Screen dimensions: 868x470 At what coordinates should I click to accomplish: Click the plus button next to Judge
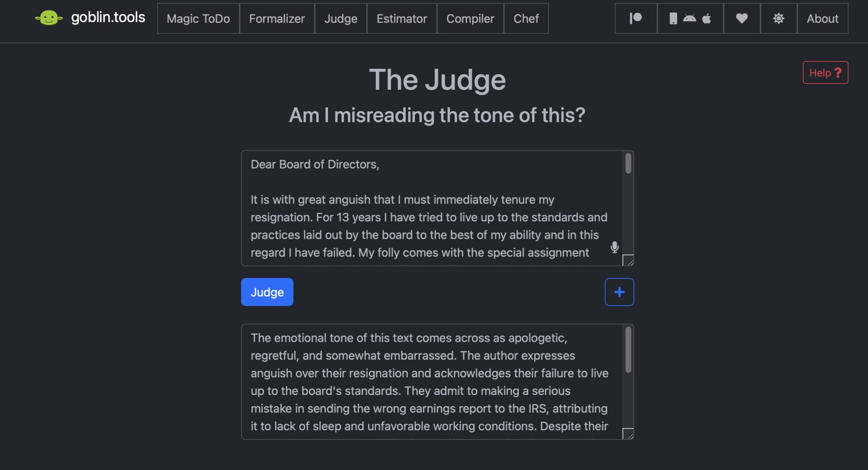coord(619,292)
